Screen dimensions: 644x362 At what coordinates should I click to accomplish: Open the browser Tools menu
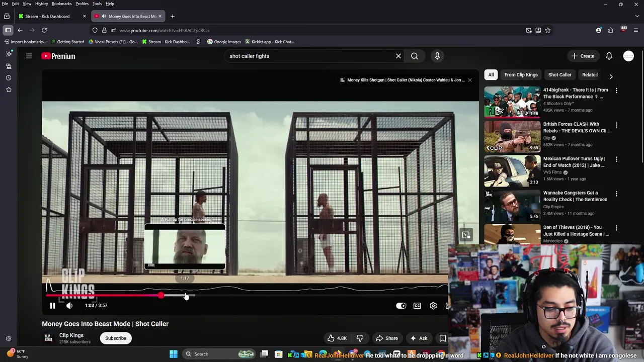pyautogui.click(x=97, y=4)
